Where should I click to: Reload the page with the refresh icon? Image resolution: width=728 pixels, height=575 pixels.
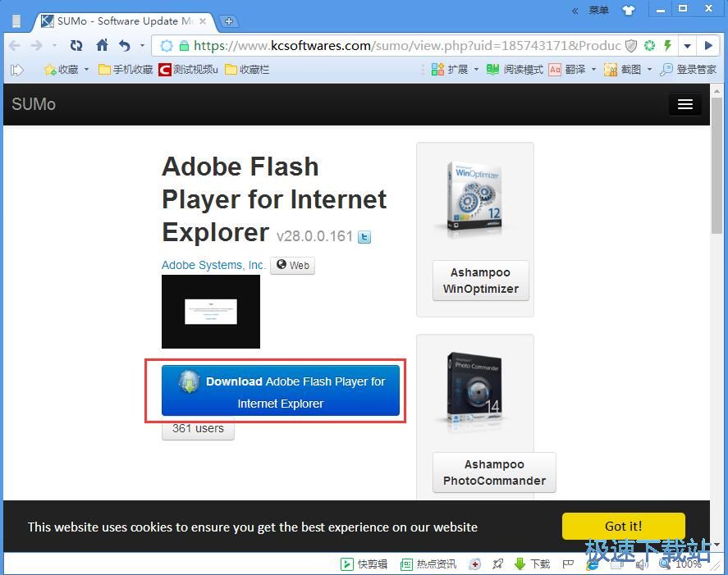(76, 45)
